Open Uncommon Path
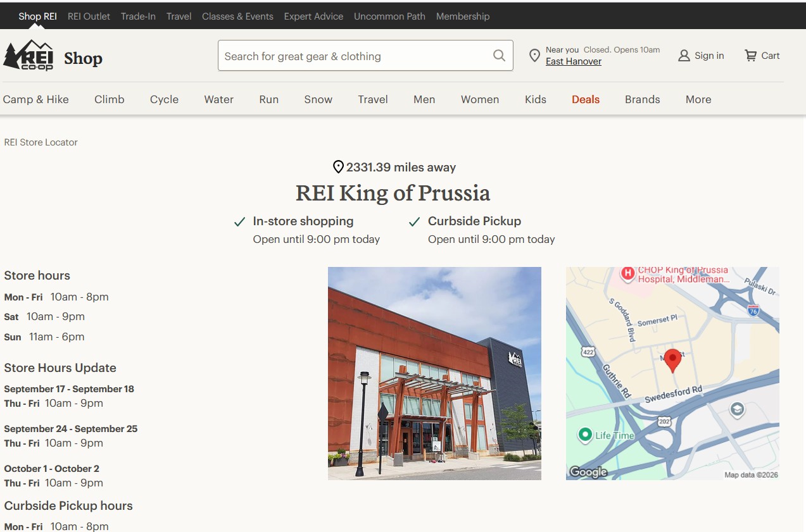The image size is (806, 532). [389, 16]
